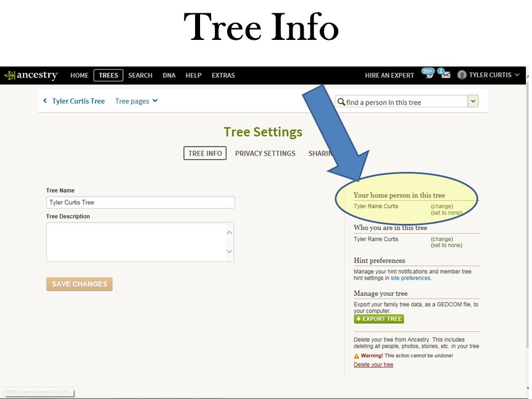Click change link for home person
This screenshot has width=532, height=399.
(x=442, y=206)
